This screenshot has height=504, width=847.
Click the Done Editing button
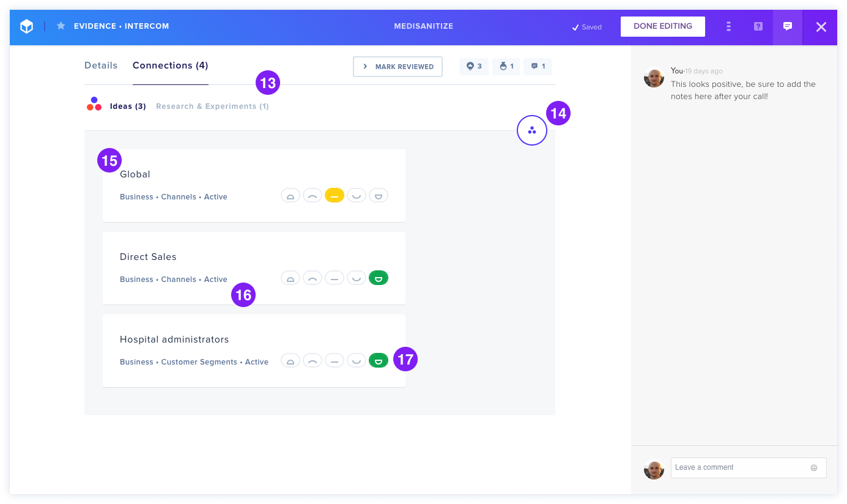(x=663, y=26)
